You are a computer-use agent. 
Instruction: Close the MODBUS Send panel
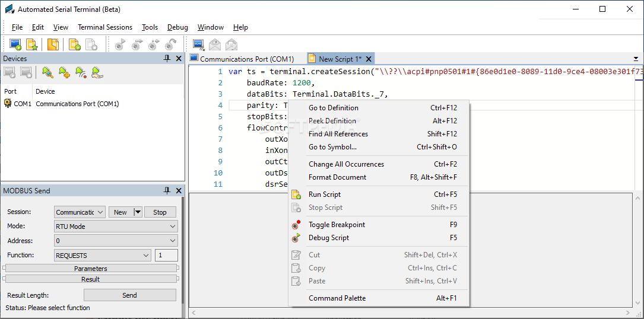(179, 190)
